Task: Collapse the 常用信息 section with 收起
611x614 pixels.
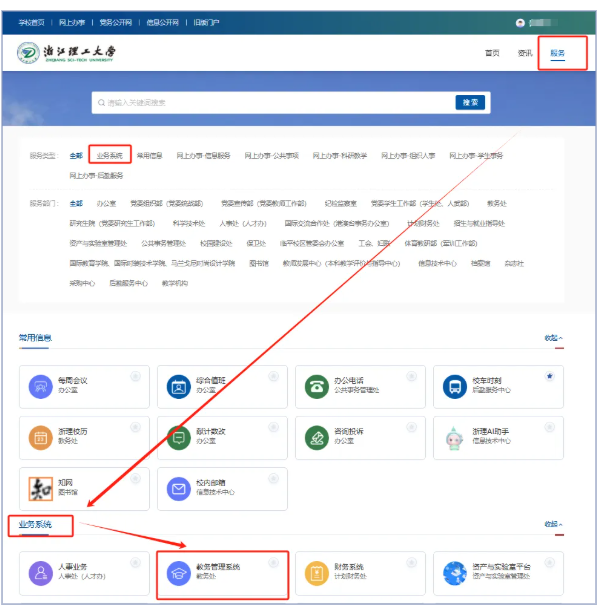Action: 552,338
